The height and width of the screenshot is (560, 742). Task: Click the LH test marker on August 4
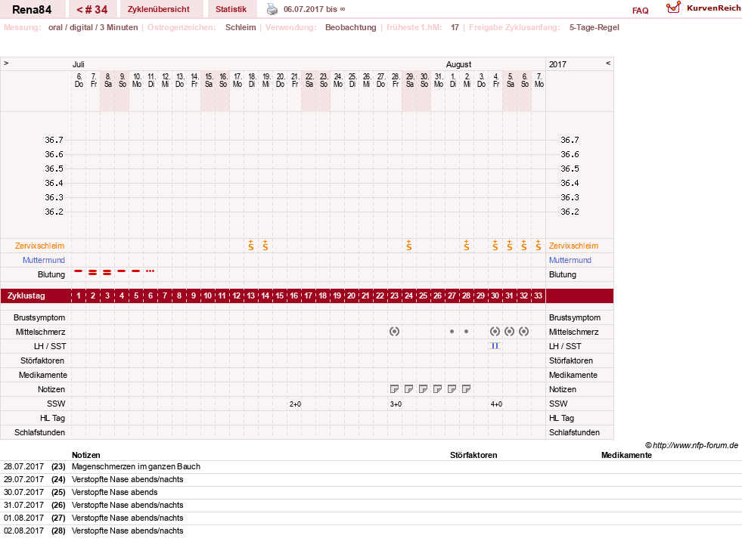pos(495,345)
